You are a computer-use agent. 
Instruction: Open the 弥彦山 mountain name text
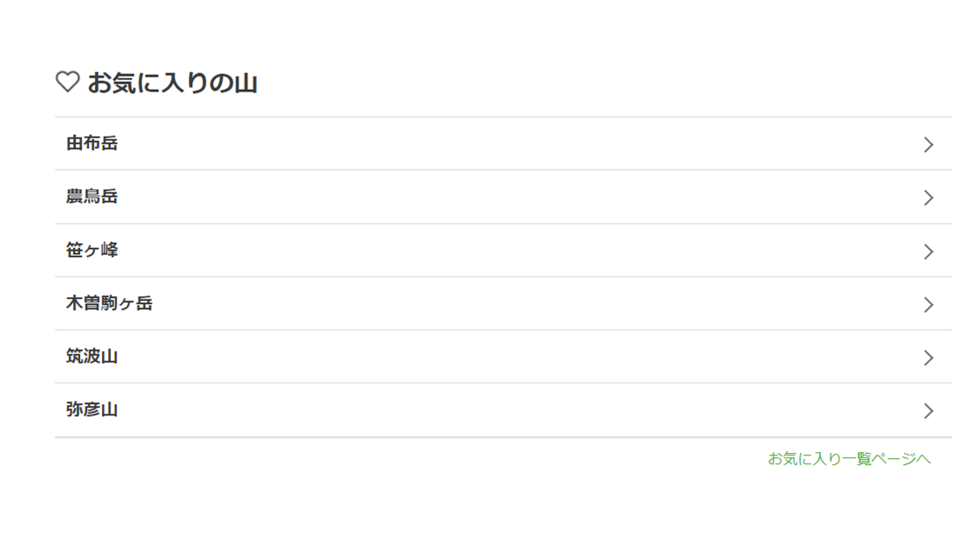(92, 410)
